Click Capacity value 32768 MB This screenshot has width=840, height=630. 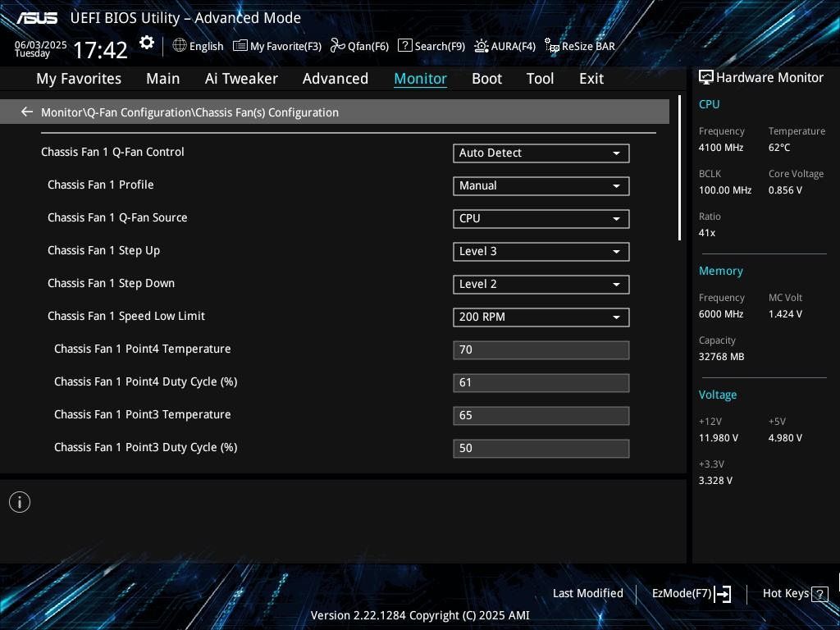pos(721,357)
